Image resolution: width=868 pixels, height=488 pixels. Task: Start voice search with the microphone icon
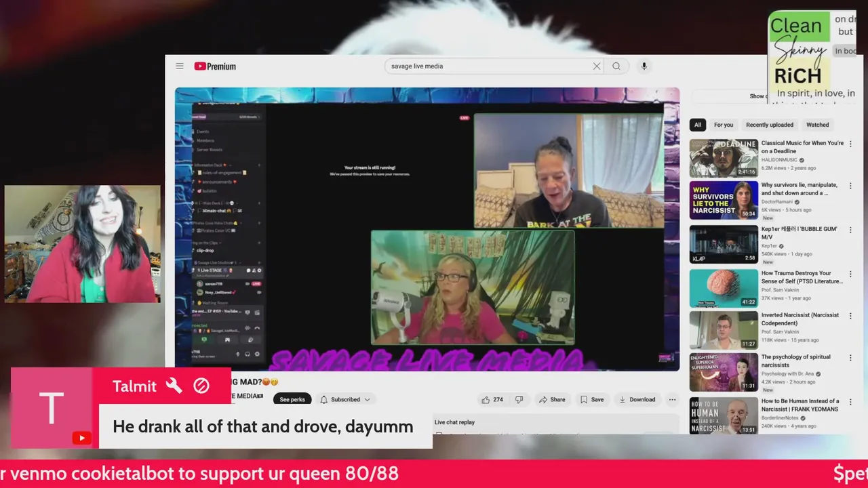click(x=644, y=66)
